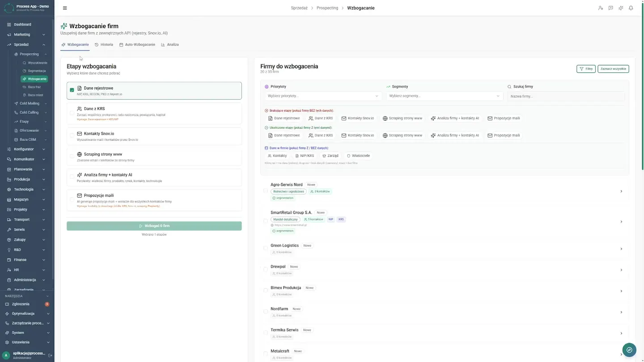The height and width of the screenshot is (362, 644).
Task: Toggle Zarząd company data filter
Action: click(330, 156)
